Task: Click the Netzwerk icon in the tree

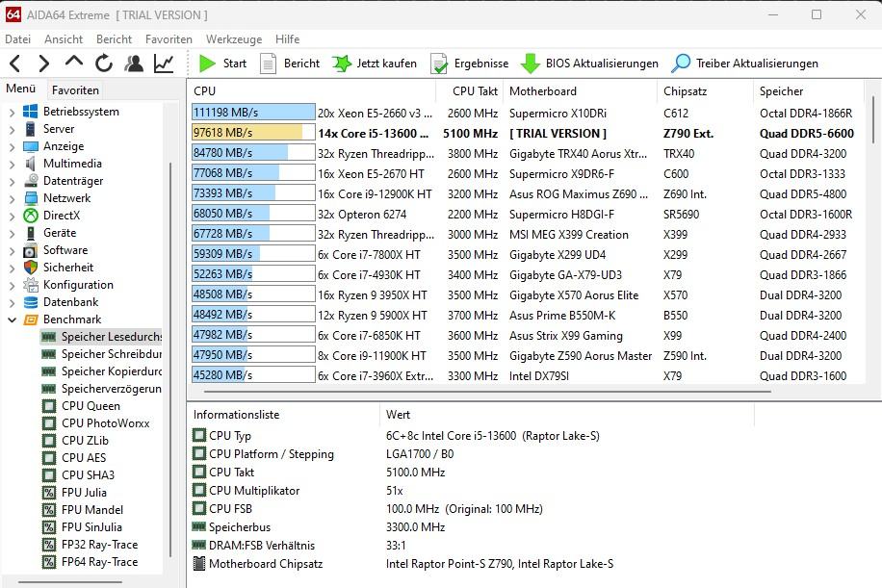Action: click(x=31, y=198)
